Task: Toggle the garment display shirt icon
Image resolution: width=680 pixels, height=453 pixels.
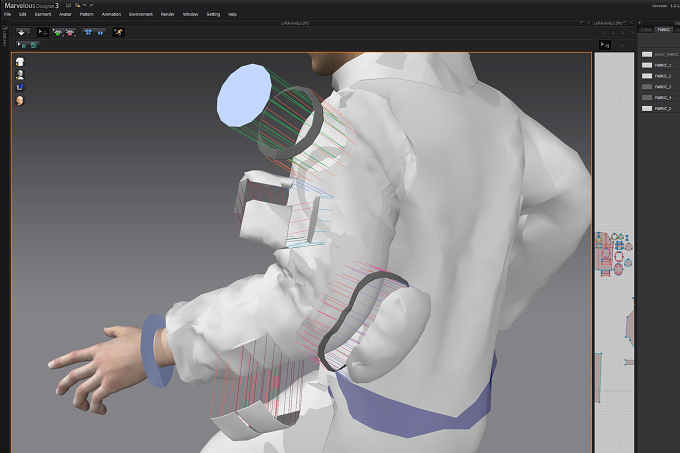Action: 20,62
